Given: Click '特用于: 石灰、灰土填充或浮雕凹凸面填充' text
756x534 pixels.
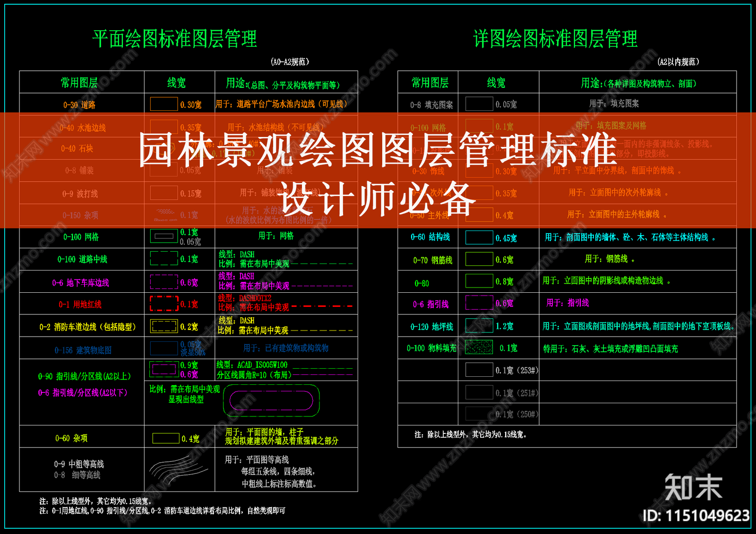Looking at the screenshot, I should 610,348.
